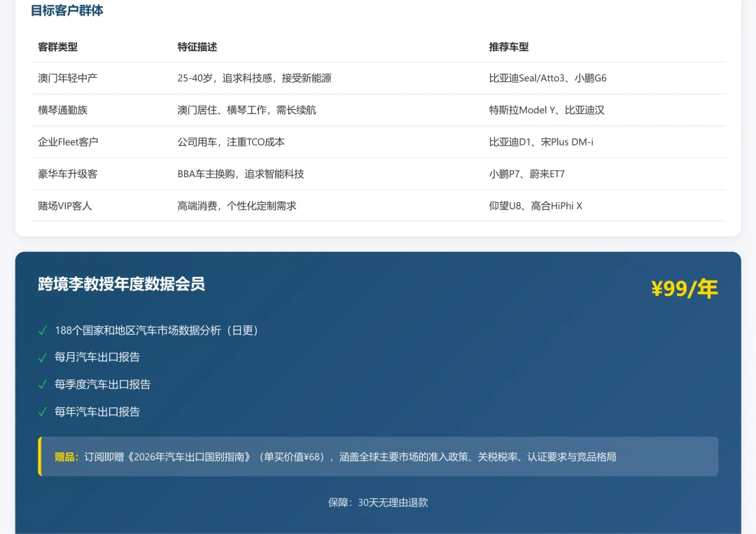Click the 每月汽车出口报告 benefit text
Screen dimensions: 756x534
pos(97,357)
